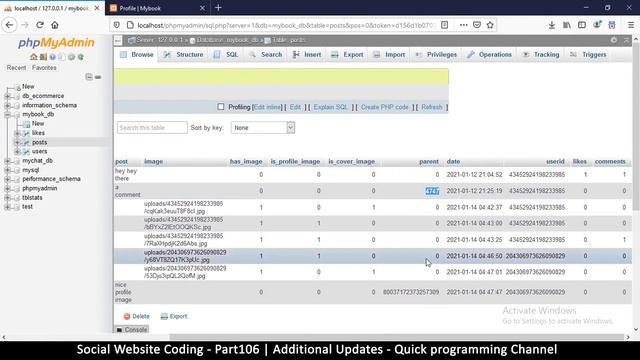Expand the likes table node
640x360 pixels.
pos(17,133)
